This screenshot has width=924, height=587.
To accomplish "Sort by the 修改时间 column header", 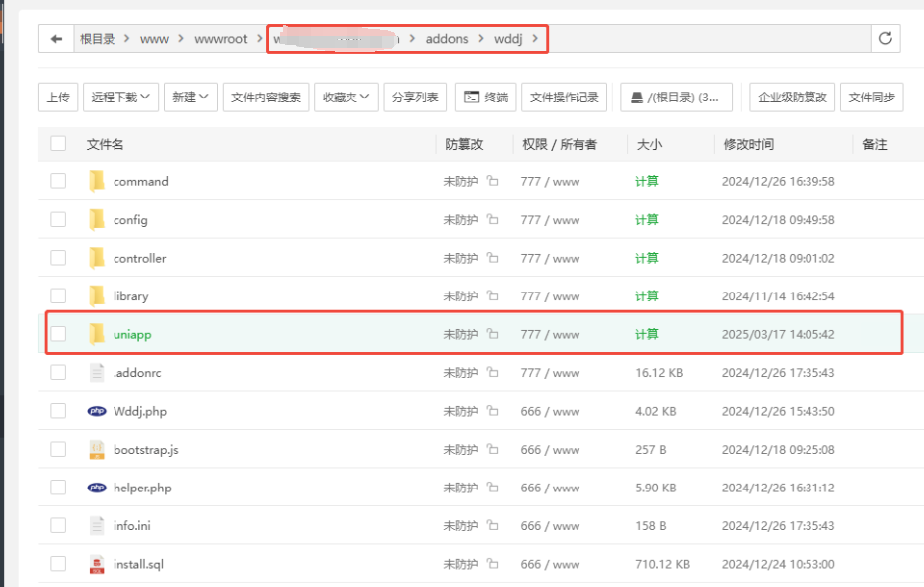I will click(748, 144).
